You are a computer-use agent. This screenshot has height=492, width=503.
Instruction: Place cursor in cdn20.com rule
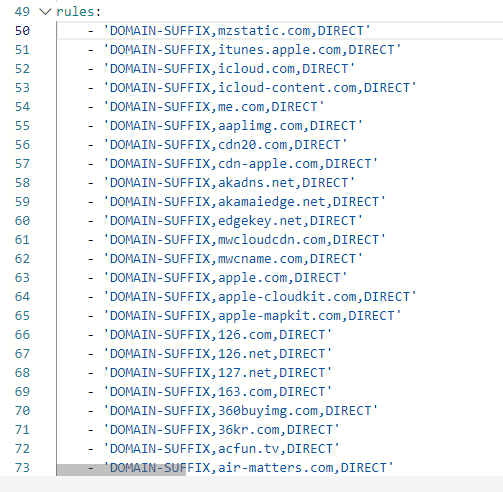225,145
